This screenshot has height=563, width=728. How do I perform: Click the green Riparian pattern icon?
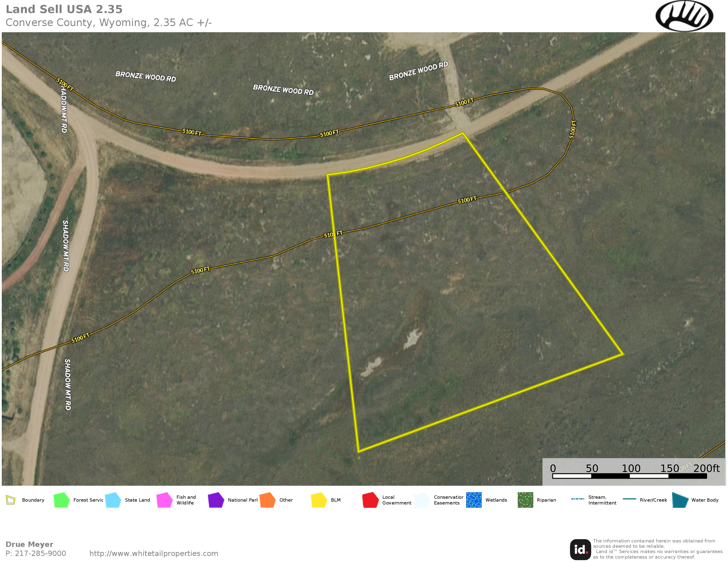click(x=525, y=500)
